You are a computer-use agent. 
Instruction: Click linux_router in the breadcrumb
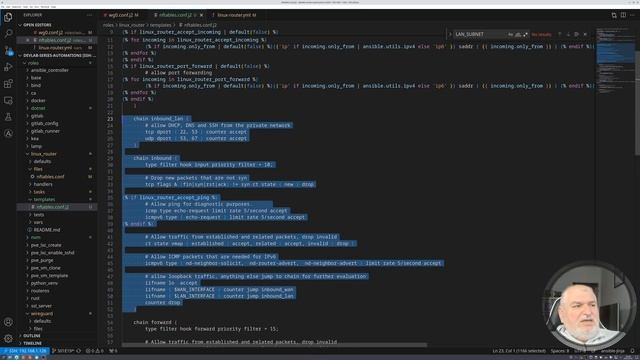point(131,25)
